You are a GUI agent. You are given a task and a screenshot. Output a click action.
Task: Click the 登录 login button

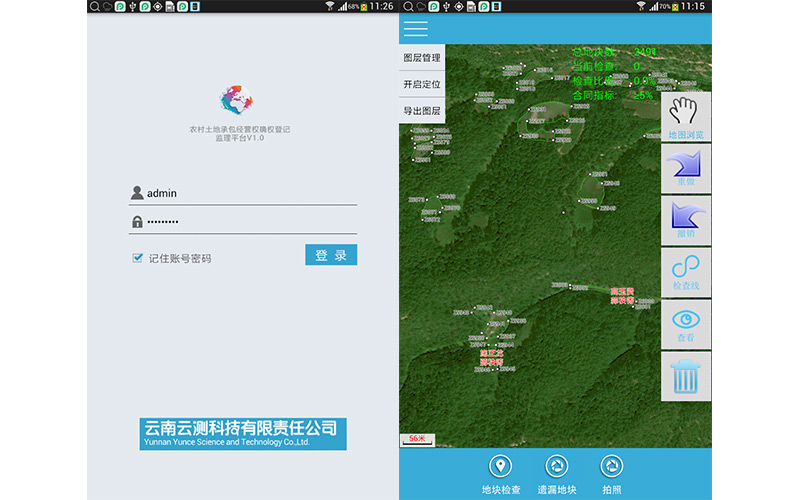[x=331, y=255]
